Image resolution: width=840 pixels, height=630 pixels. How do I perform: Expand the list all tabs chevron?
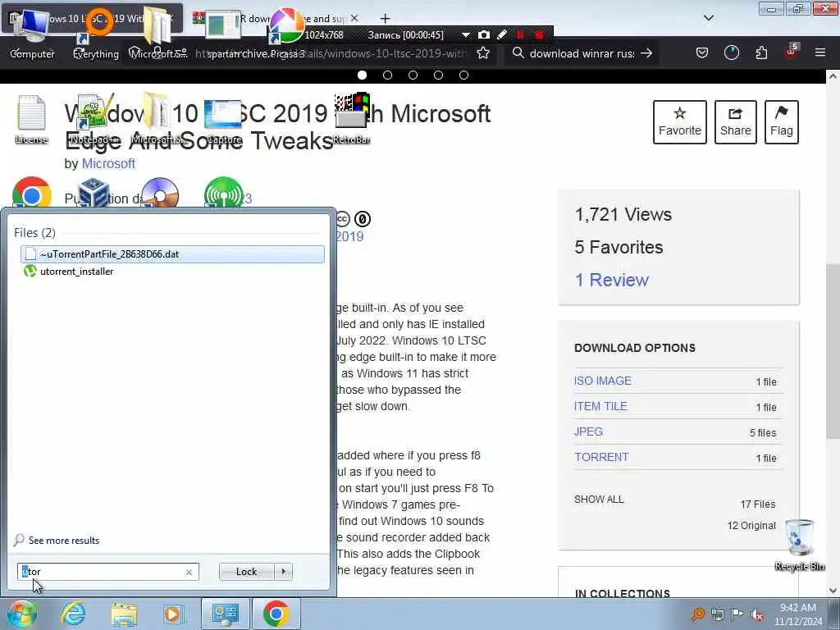(708, 18)
